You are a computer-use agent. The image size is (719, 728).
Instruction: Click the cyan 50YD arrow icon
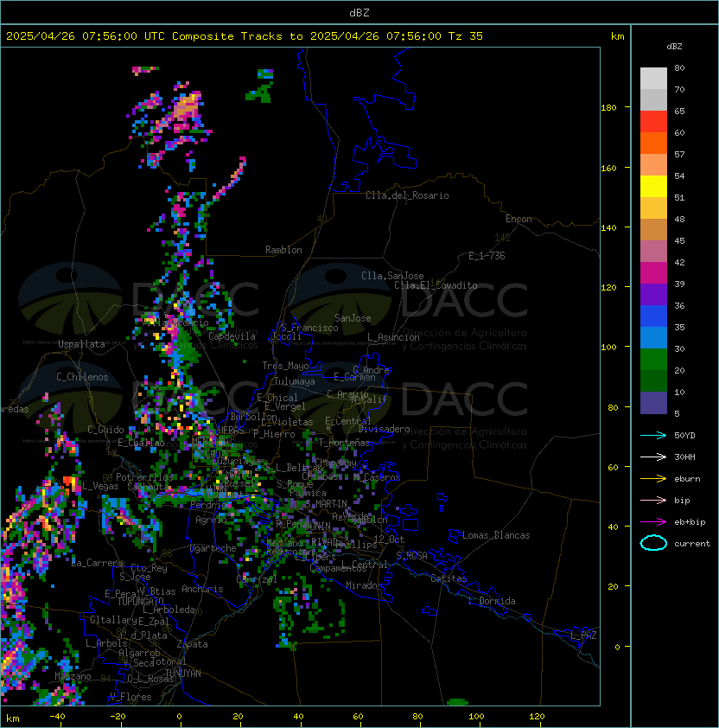coord(653,435)
